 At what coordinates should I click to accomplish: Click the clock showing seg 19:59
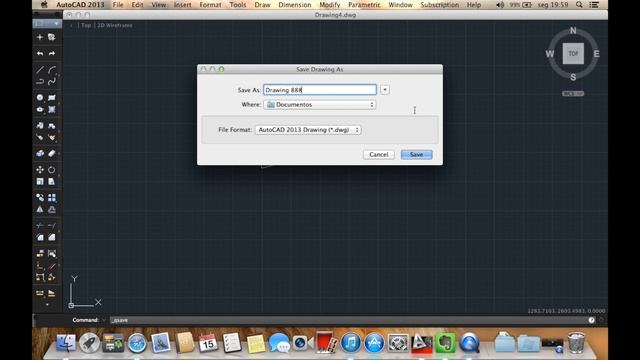pos(553,5)
